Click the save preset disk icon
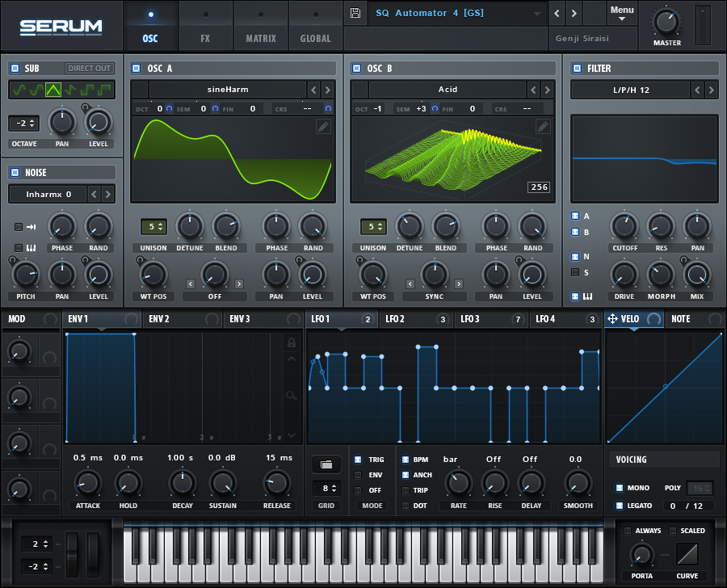The image size is (727, 588). point(355,13)
